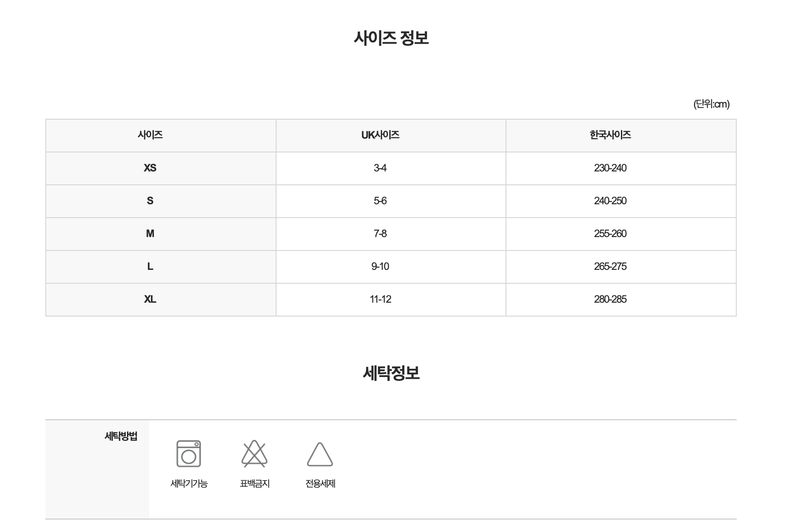The image size is (789, 532).
Task: Select the 표백금지 label
Action: [x=255, y=484]
